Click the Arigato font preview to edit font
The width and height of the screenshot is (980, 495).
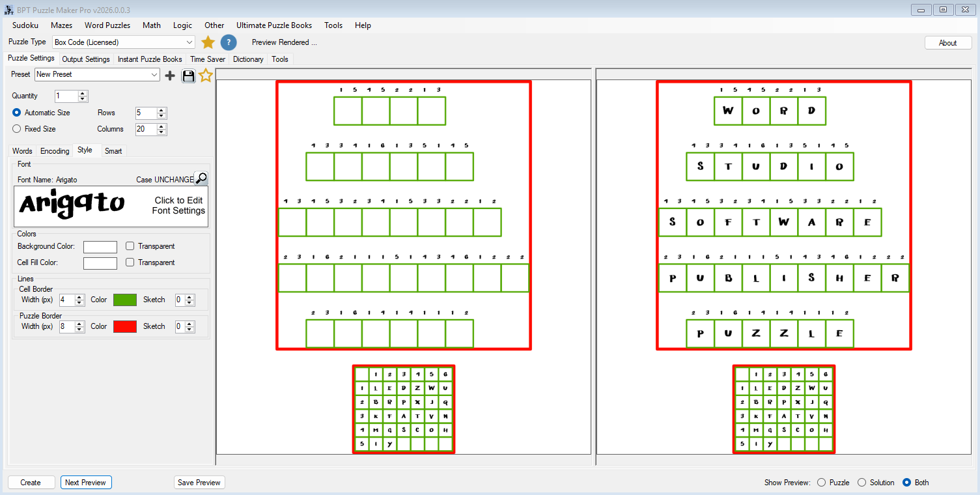pyautogui.click(x=111, y=206)
